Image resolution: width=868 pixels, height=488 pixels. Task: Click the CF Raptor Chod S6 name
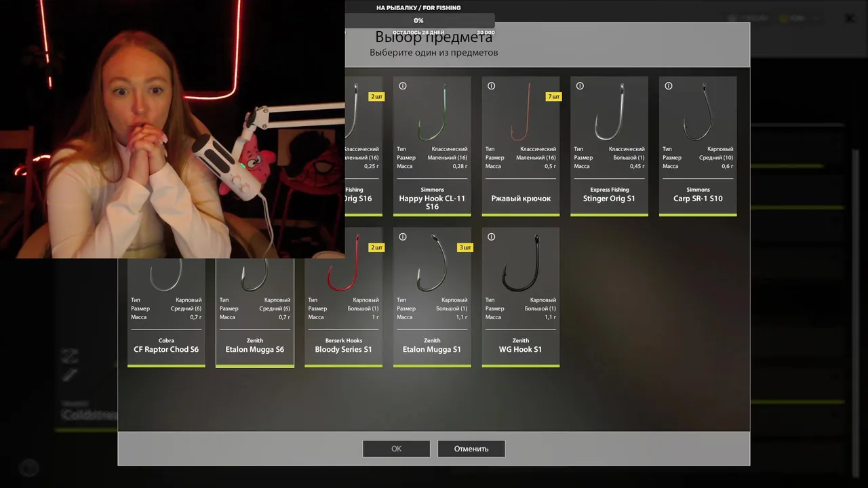click(166, 350)
